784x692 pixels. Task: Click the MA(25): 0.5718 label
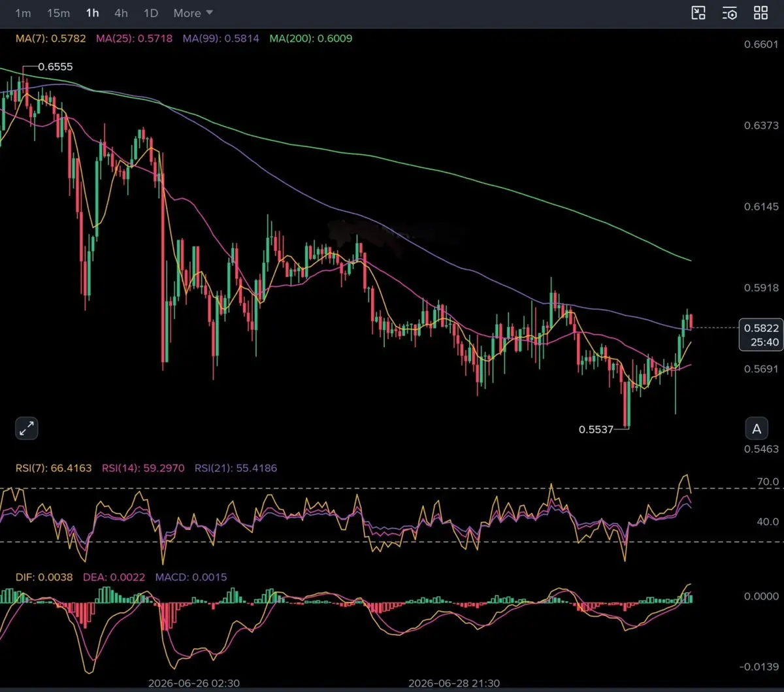pos(134,39)
